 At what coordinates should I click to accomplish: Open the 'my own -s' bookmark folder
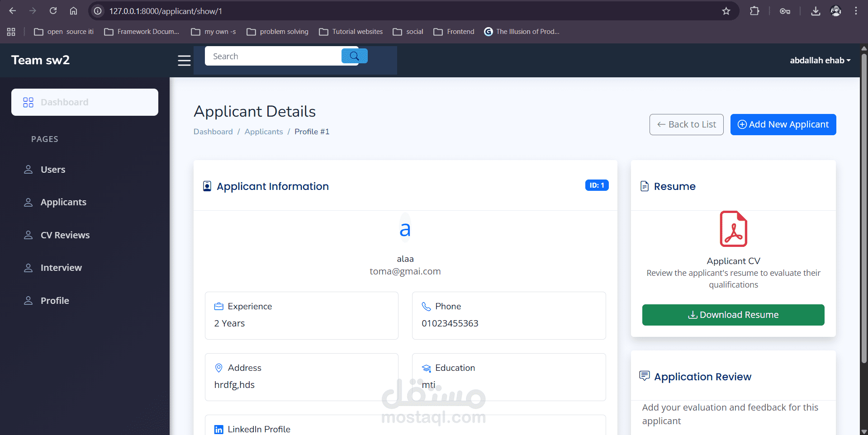pos(213,32)
